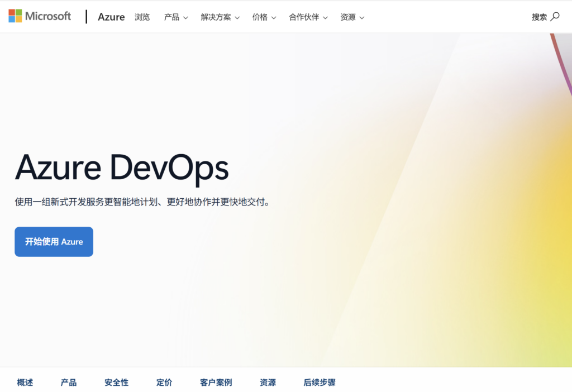Jump to the 后续步骤 section
Screen dimensions: 572x392
(320, 382)
